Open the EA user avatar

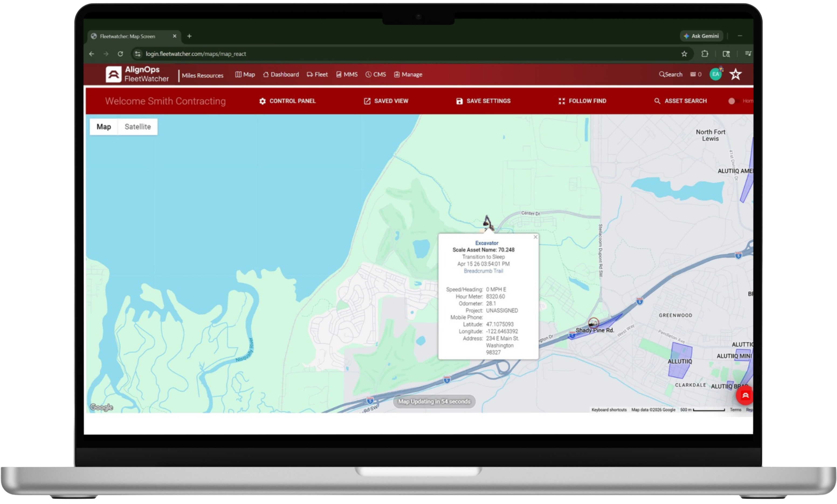point(715,74)
